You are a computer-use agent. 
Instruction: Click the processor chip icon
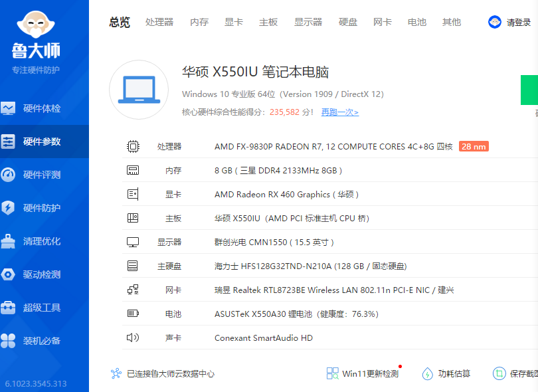[133, 147]
